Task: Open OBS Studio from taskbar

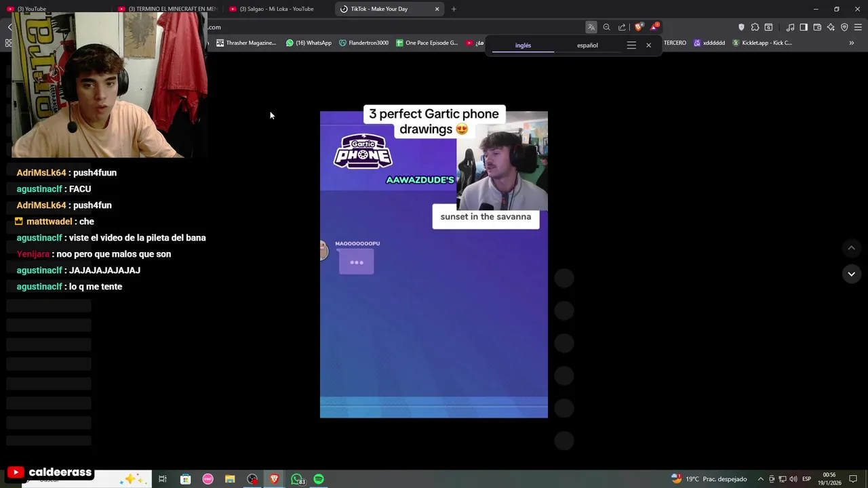Action: (252, 479)
